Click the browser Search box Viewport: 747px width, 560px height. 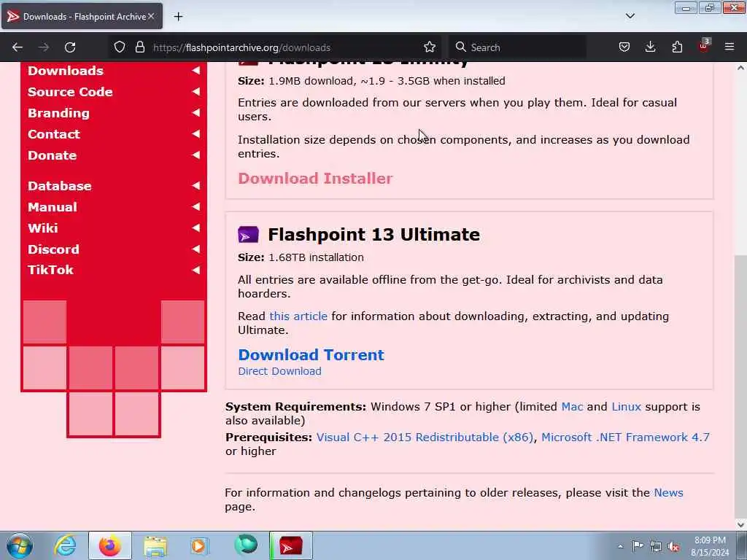(518, 47)
